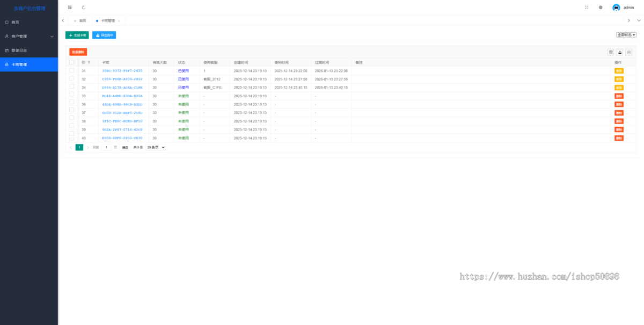Click card key D866-B178-AC6A-C1FE

click(122, 88)
